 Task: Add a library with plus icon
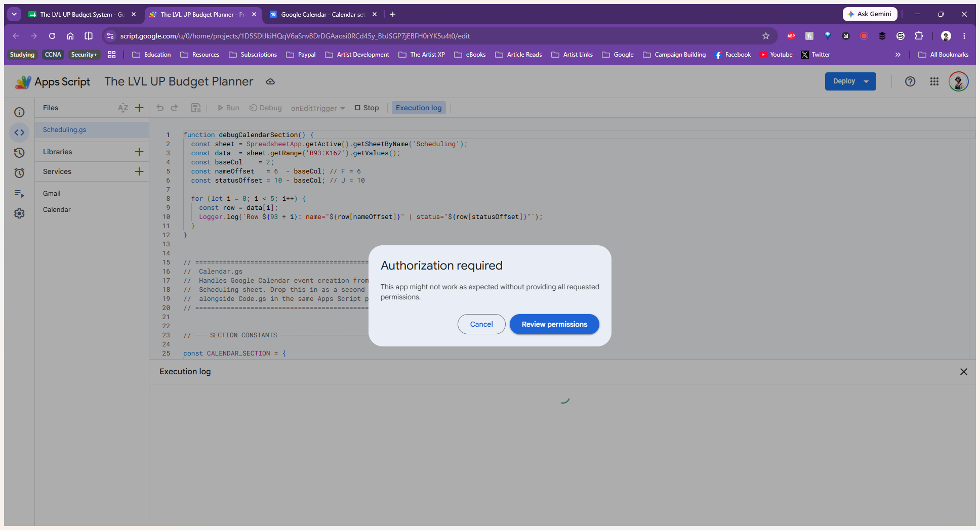tap(139, 152)
